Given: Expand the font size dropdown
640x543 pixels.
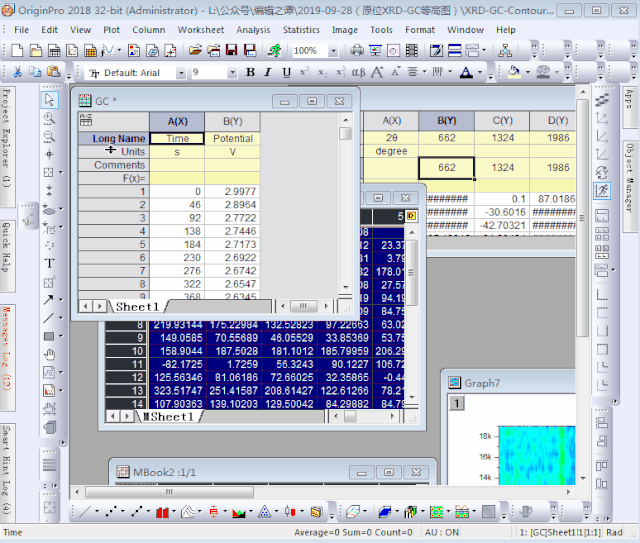Looking at the screenshot, I should click(233, 73).
